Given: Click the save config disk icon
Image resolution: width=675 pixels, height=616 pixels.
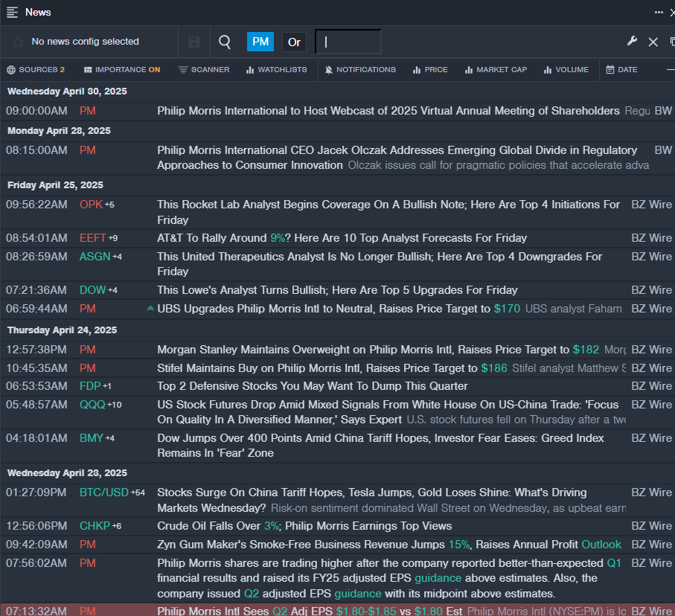Looking at the screenshot, I should pos(194,42).
